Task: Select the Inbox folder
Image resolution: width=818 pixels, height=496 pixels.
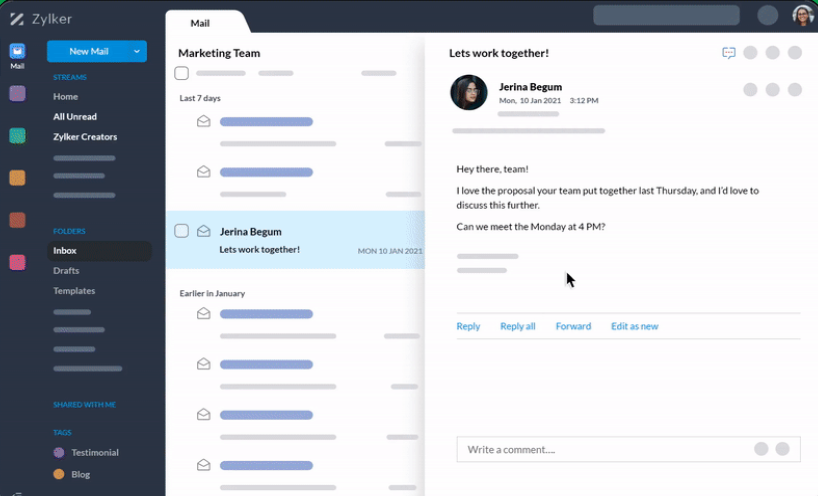Action: pos(99,250)
